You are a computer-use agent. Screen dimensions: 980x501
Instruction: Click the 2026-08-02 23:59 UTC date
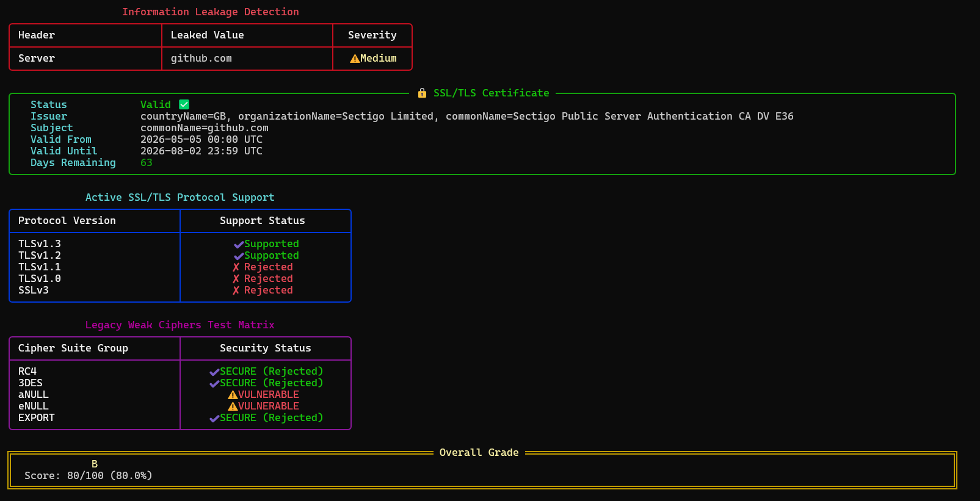201,151
